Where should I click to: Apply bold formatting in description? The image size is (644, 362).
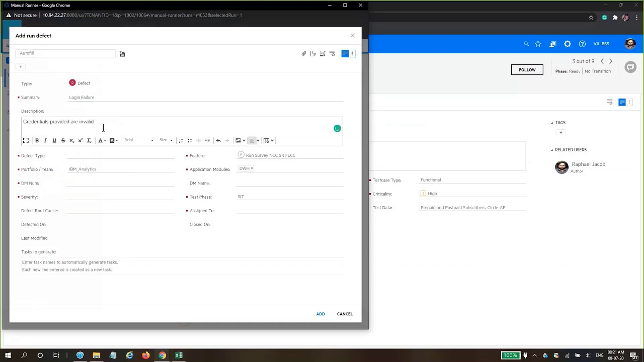(37, 140)
